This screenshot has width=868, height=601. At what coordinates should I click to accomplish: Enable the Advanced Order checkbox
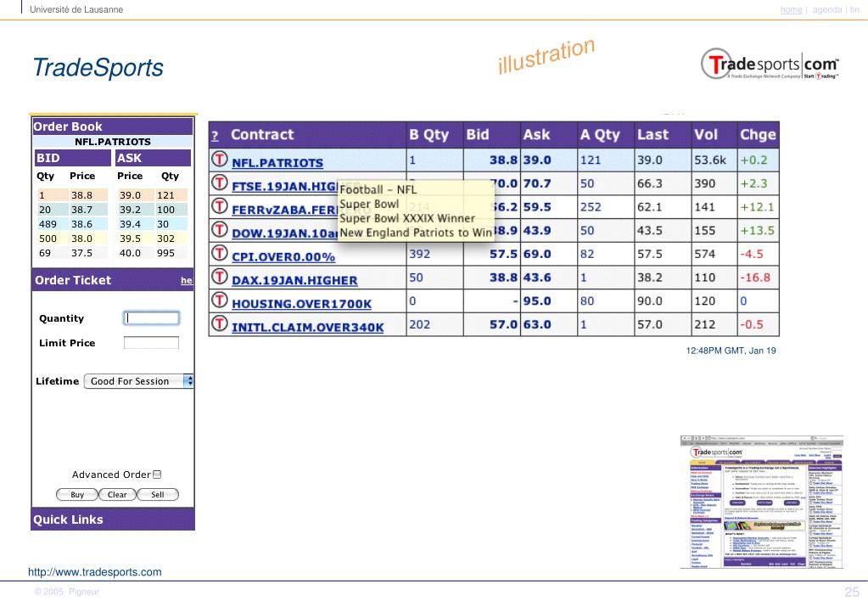(x=157, y=475)
